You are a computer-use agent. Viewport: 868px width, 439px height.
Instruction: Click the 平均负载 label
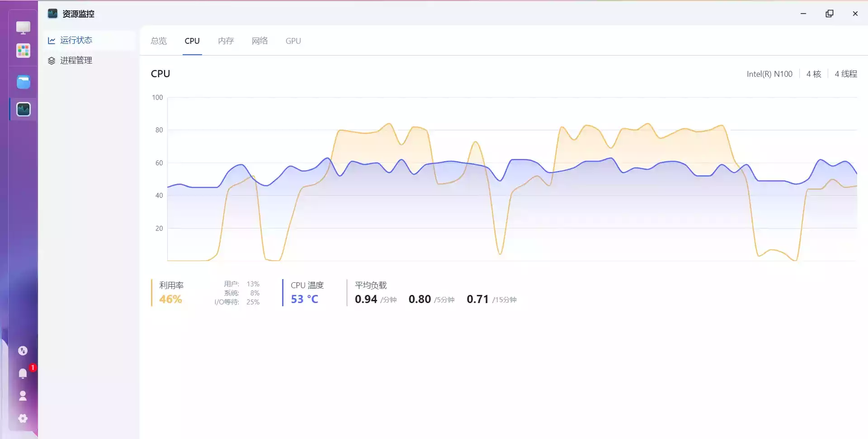[371, 285]
